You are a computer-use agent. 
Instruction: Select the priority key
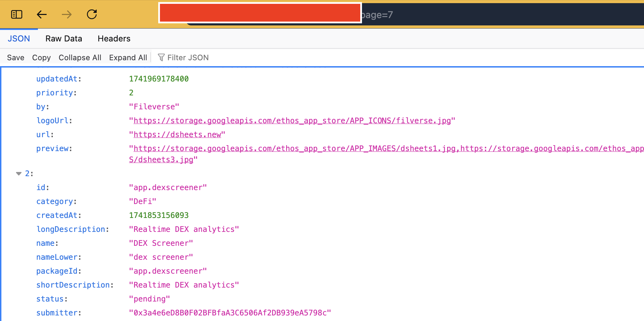pos(55,93)
